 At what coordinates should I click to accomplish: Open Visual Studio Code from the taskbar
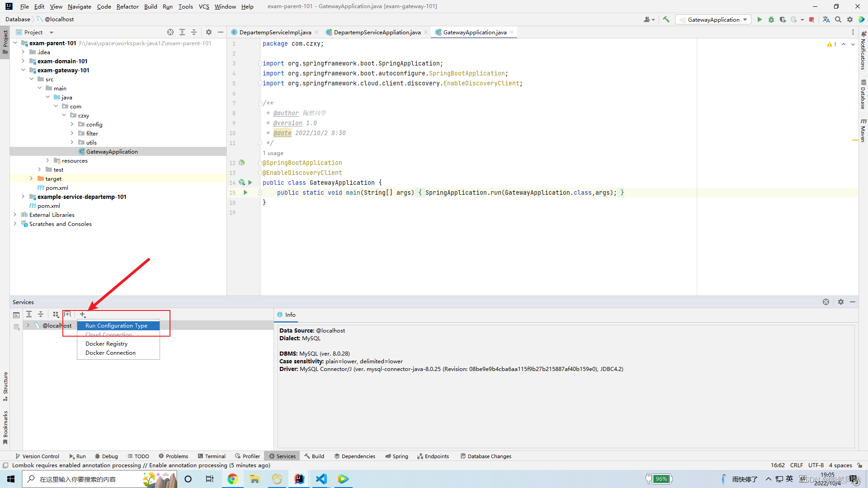pyautogui.click(x=321, y=479)
